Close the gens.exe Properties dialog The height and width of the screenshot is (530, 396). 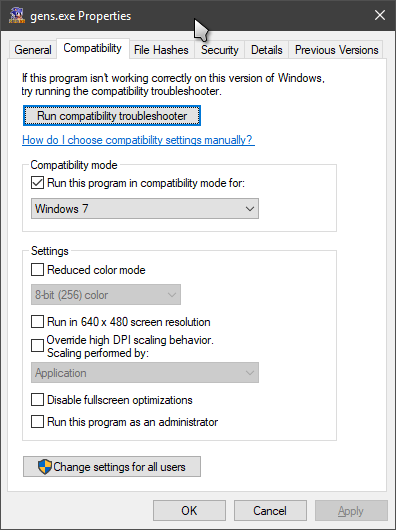coord(380,15)
